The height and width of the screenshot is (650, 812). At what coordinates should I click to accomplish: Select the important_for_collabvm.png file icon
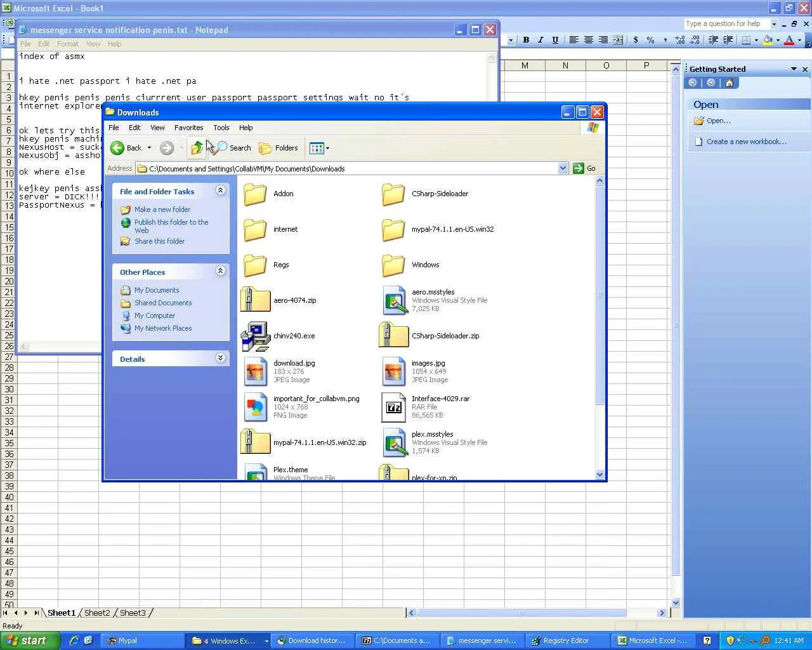(x=255, y=407)
